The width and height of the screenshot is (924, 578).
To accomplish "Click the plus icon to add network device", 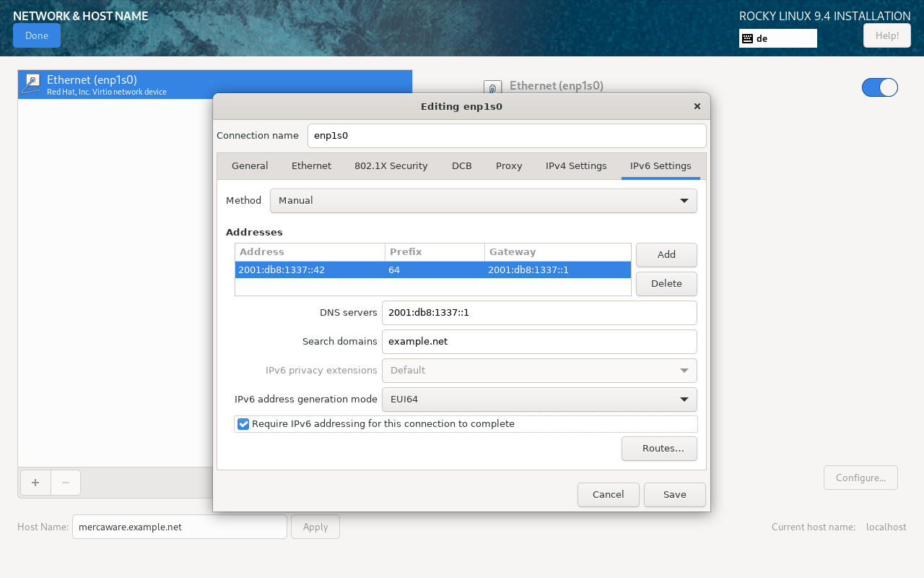I will (x=35, y=483).
